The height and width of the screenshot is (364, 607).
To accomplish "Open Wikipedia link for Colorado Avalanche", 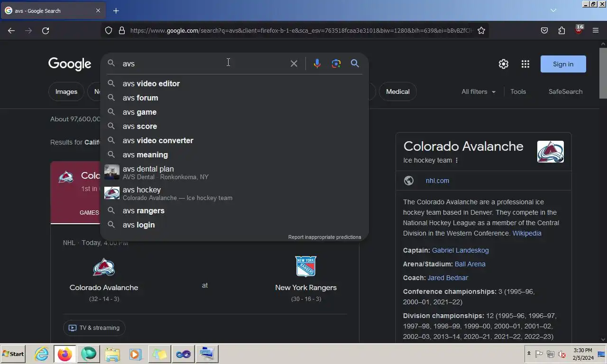I will click(527, 233).
